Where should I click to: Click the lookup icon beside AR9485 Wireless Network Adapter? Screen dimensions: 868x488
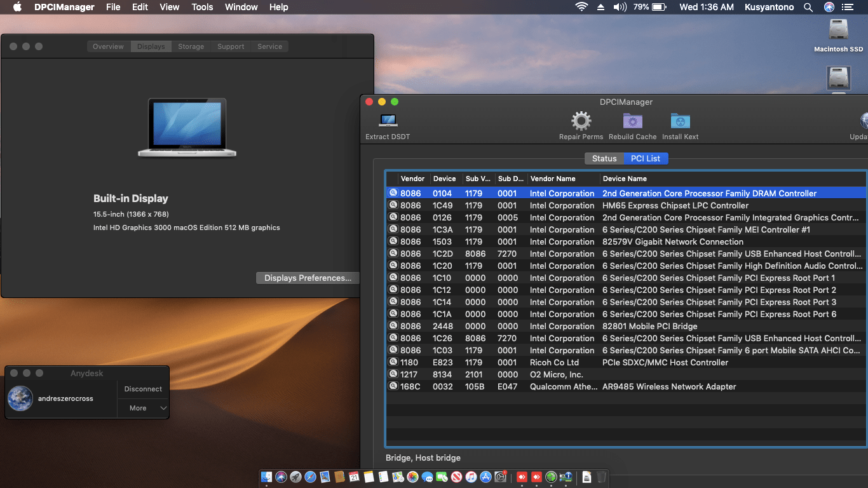point(393,386)
